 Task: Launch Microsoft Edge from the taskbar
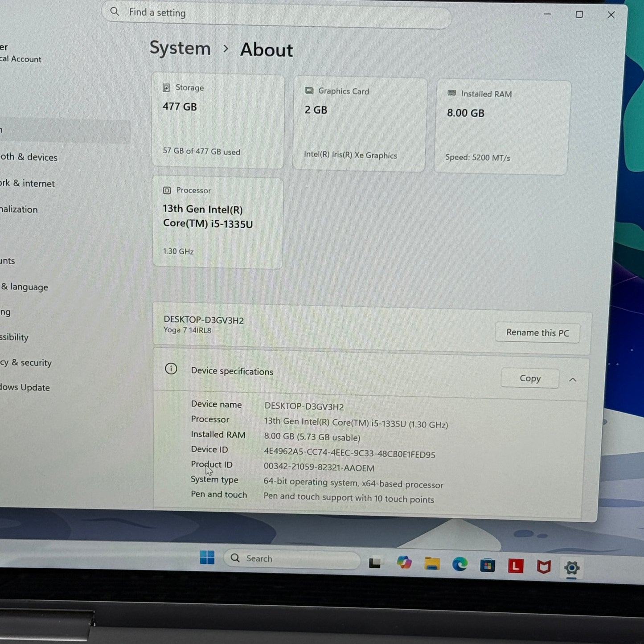click(x=460, y=565)
